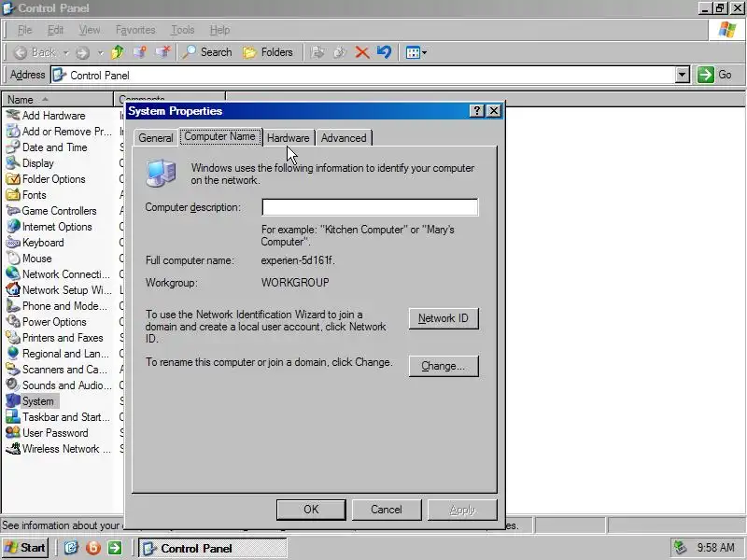
Task: Open the File menu
Action: coord(24,30)
